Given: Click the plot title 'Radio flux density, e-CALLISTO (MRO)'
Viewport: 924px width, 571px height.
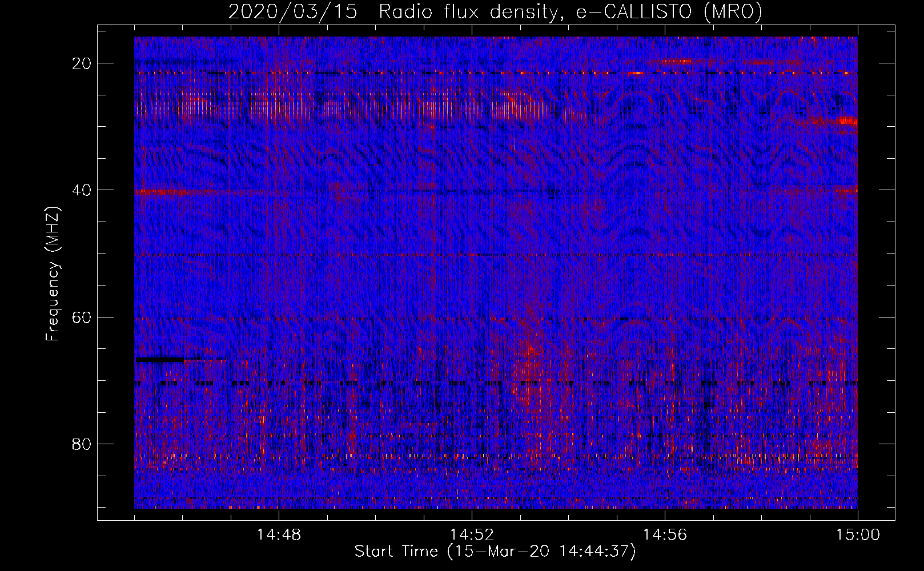Looking at the screenshot, I should point(571,11).
